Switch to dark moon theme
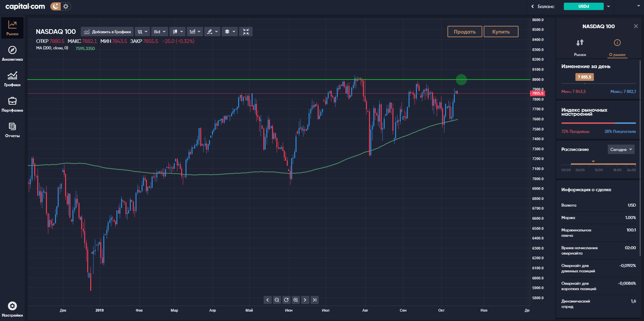The image size is (644, 321). click(56, 6)
